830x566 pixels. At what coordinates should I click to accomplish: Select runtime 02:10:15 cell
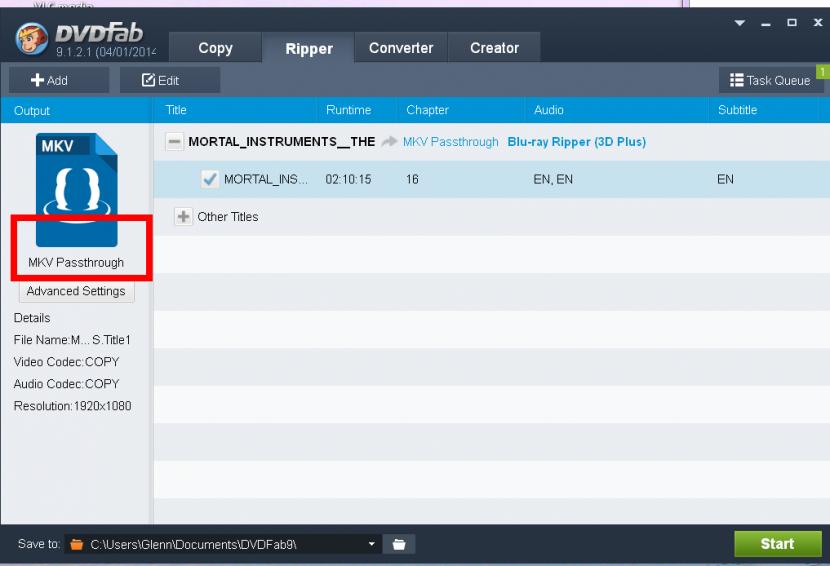(348, 179)
